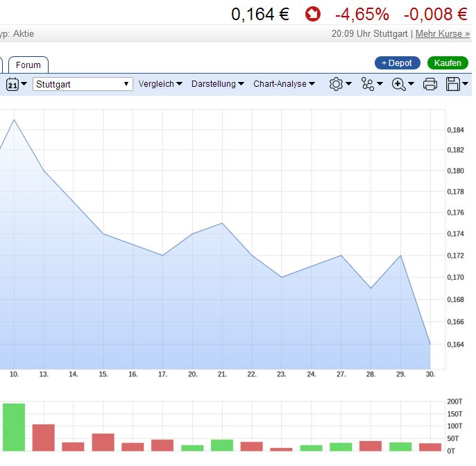Screen dimensions: 476x466
Task: Open the Chart-Analyse dropdown menu
Action: [284, 84]
